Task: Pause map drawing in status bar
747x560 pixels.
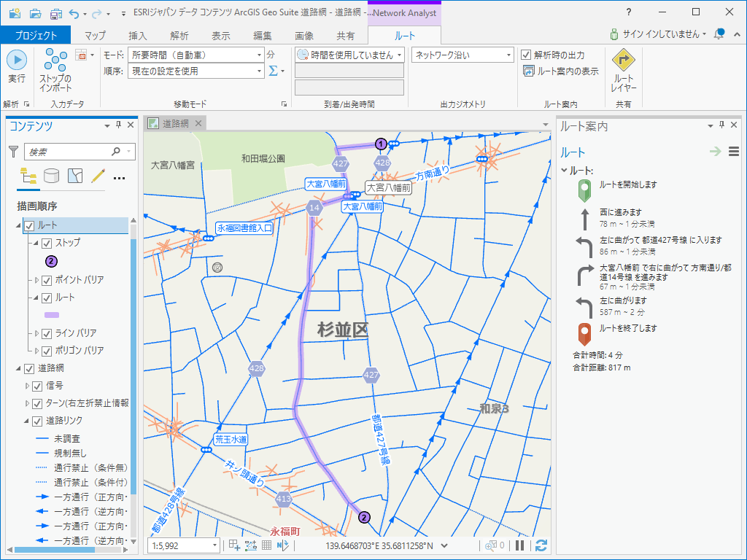Action: tap(520, 545)
